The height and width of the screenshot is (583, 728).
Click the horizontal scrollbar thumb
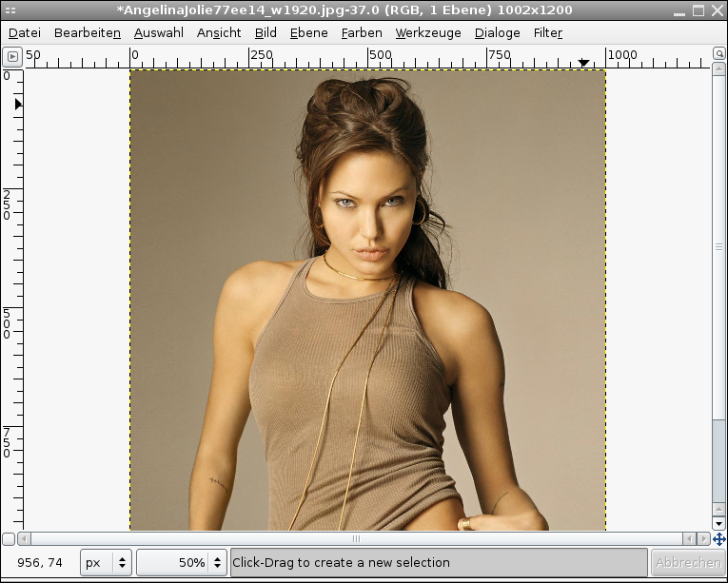(357, 539)
